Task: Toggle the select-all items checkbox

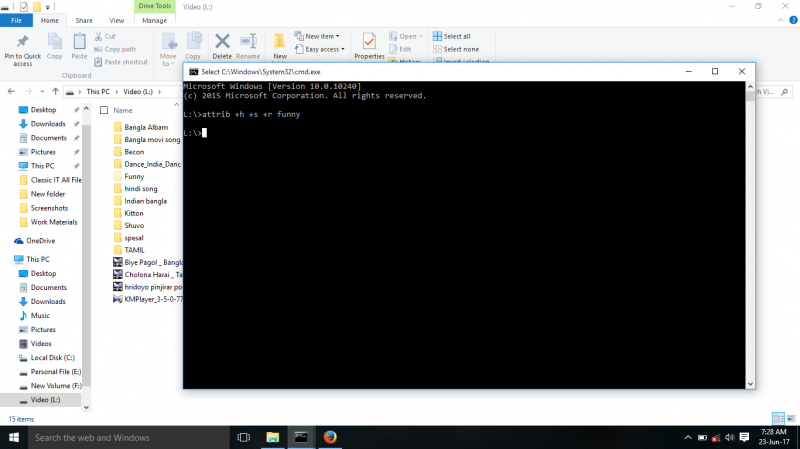Action: (x=104, y=110)
